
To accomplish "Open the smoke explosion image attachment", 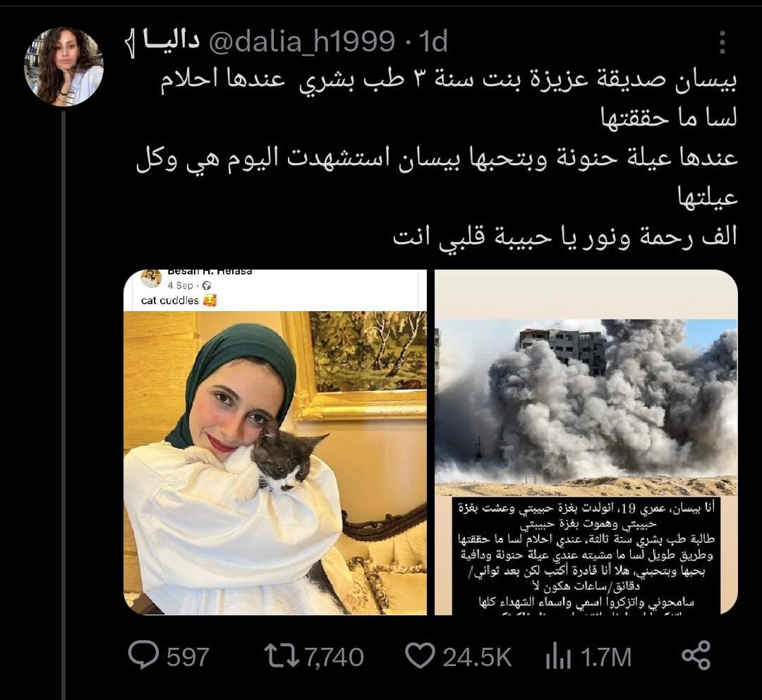I will click(586, 442).
